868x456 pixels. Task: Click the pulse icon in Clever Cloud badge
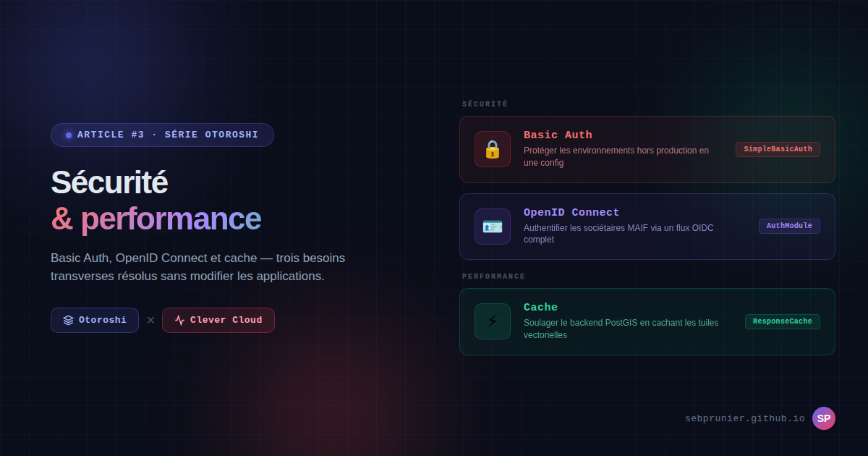click(x=179, y=320)
